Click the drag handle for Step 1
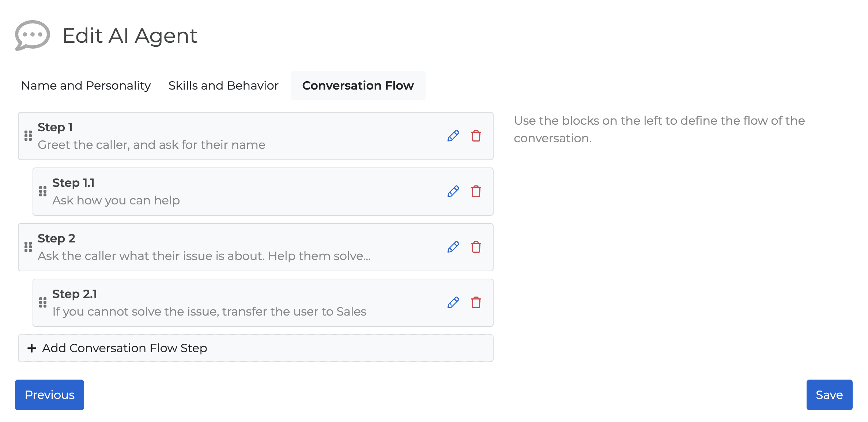This screenshot has height=422, width=868. click(28, 136)
